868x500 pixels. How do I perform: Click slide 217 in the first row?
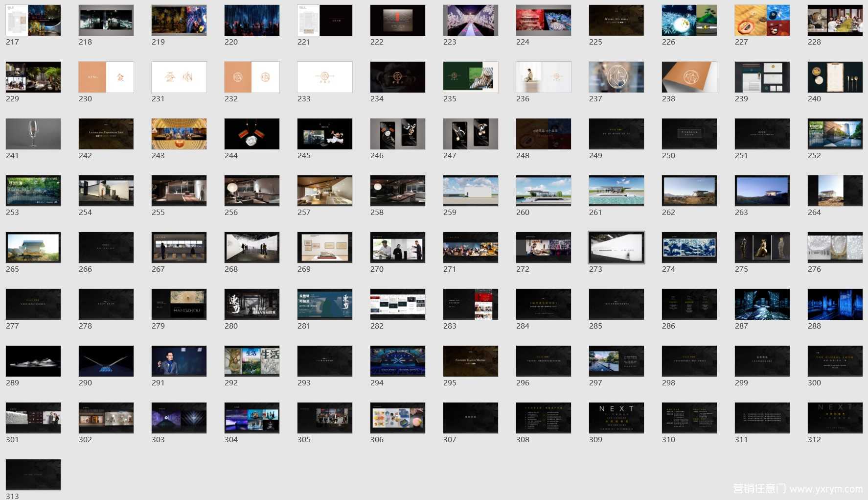point(33,20)
